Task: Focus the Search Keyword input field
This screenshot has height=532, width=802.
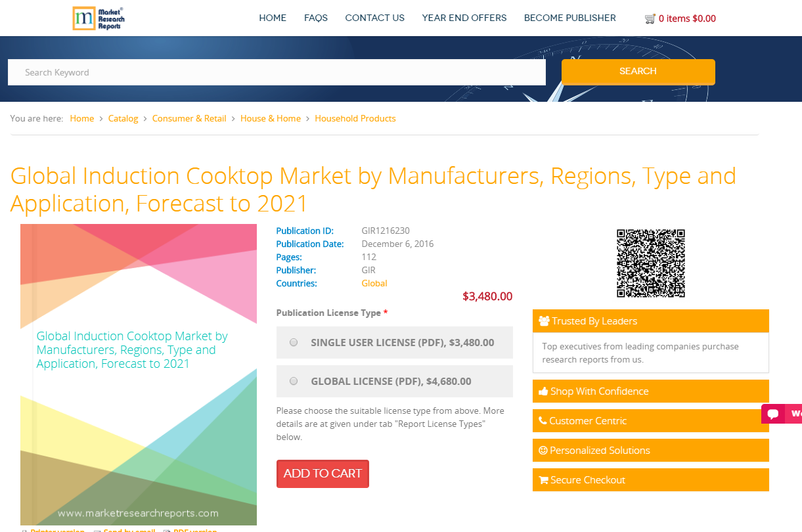Action: click(x=277, y=72)
